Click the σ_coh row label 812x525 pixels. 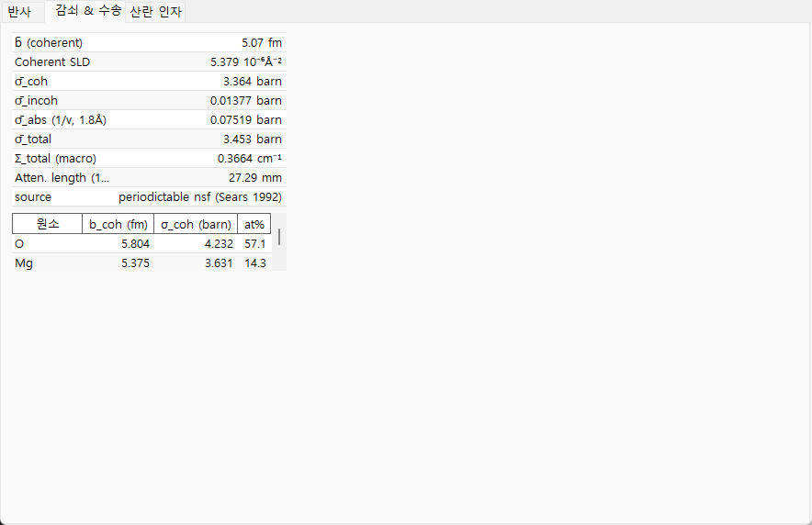(31, 81)
